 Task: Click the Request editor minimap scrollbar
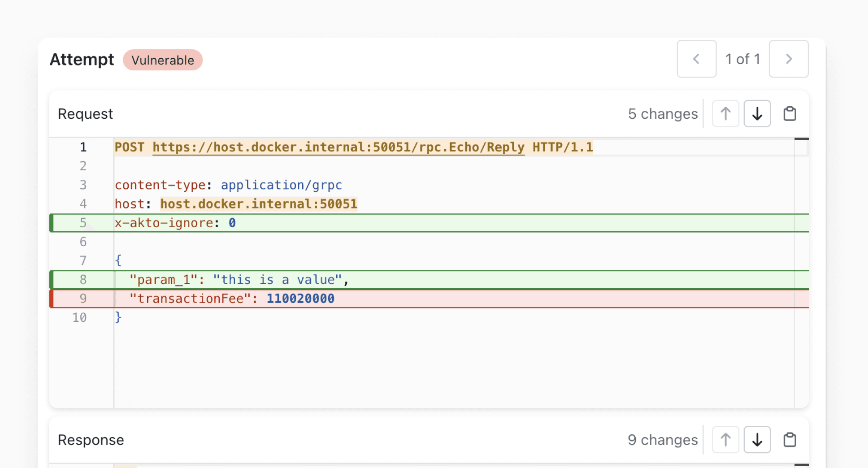pyautogui.click(x=801, y=273)
